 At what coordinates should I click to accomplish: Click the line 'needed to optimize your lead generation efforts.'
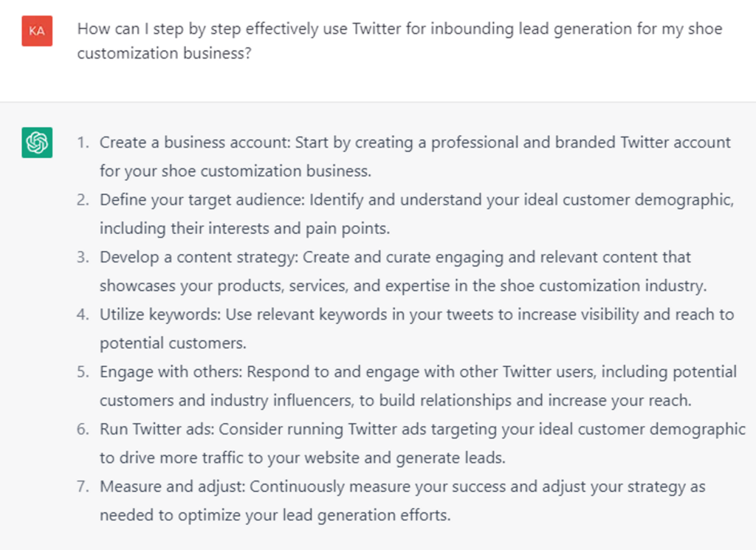coord(275,515)
